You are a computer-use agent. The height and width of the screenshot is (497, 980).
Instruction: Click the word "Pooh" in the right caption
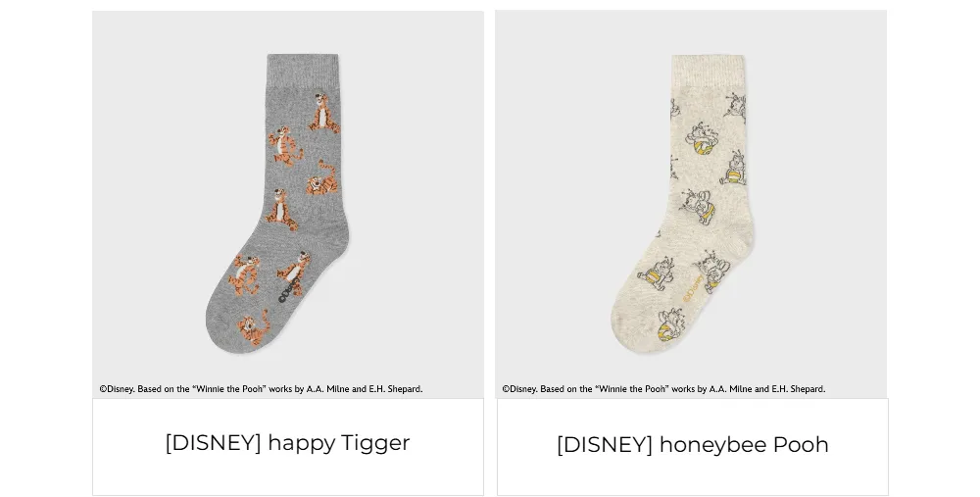pos(802,444)
